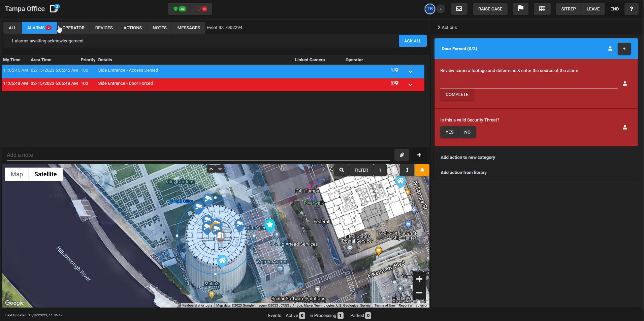Screen dimensions: 644x321
Task: Open the notepad icon beside Tampa Office
Action: (x=54, y=8)
